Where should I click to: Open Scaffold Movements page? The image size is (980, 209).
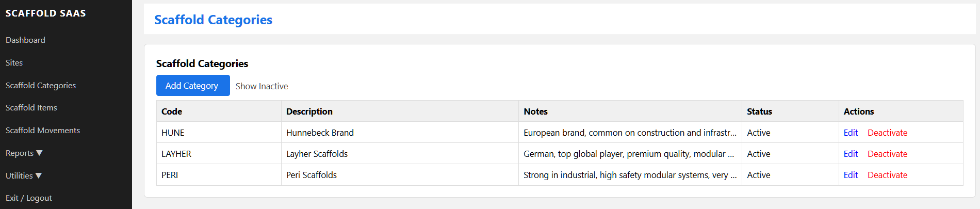point(43,130)
